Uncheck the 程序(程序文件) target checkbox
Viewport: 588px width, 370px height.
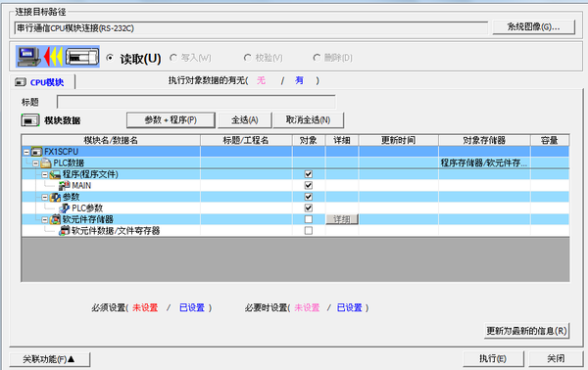(x=309, y=174)
